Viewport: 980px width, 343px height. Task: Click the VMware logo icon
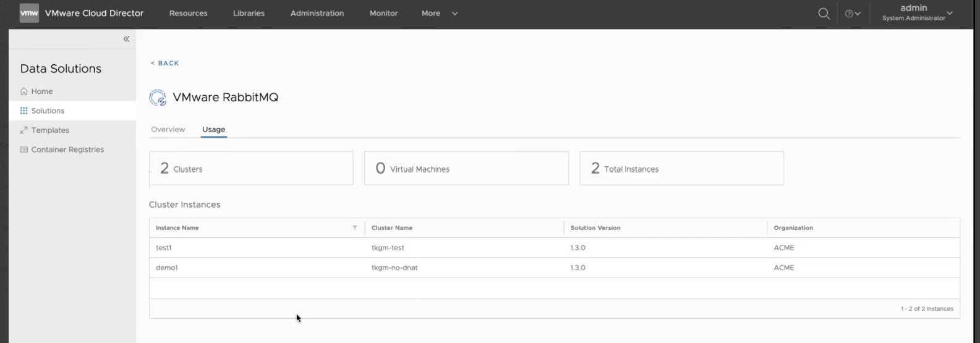point(29,13)
